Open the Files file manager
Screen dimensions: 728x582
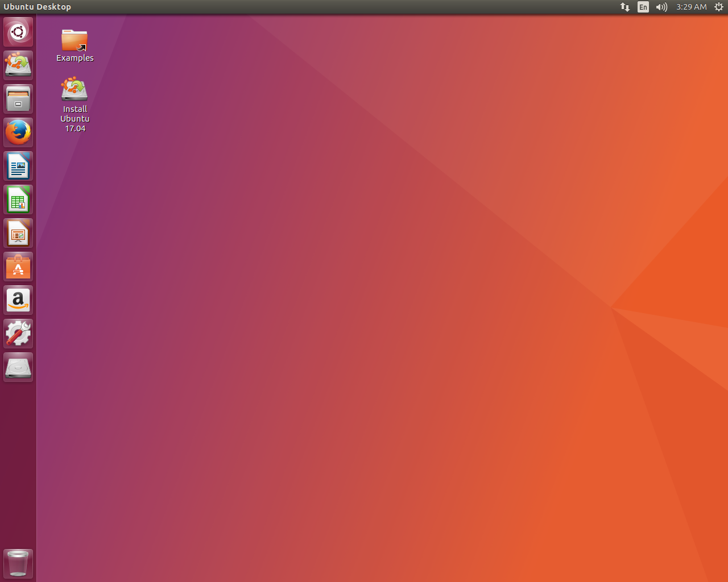click(x=18, y=98)
